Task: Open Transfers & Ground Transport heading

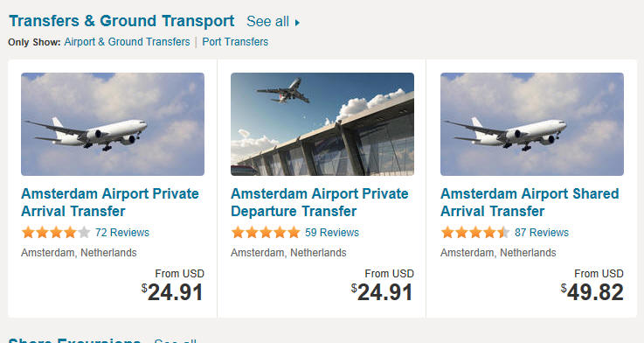Action: (121, 21)
